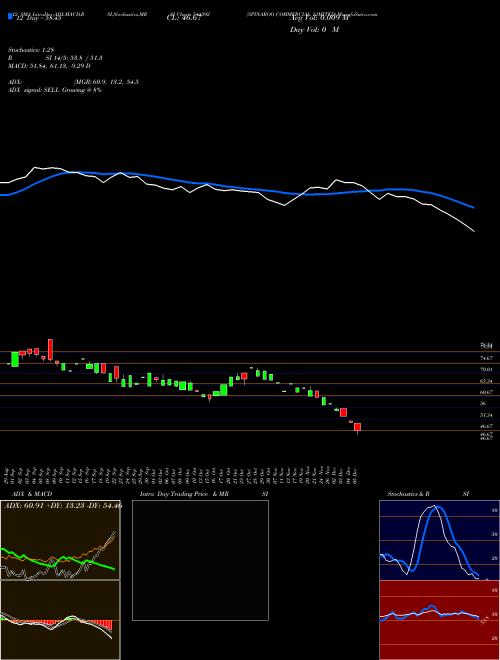Screen dimensions: 500x660
Task: Click the tall red candle with the highest wick
Action: tap(50, 349)
